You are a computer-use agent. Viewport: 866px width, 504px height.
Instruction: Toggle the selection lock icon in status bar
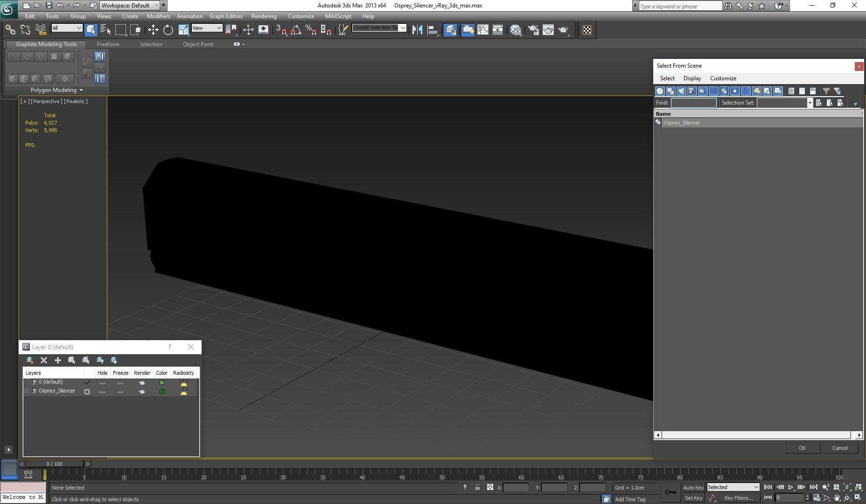477,487
